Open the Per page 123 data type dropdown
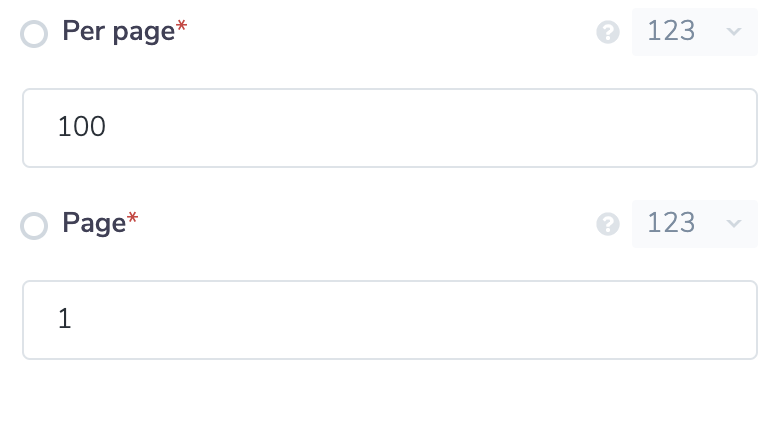 (694, 33)
